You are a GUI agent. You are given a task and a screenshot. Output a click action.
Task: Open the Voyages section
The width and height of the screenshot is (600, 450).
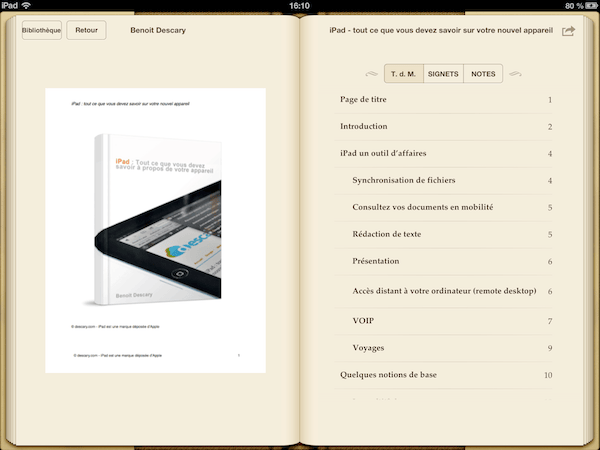pyautogui.click(x=368, y=348)
